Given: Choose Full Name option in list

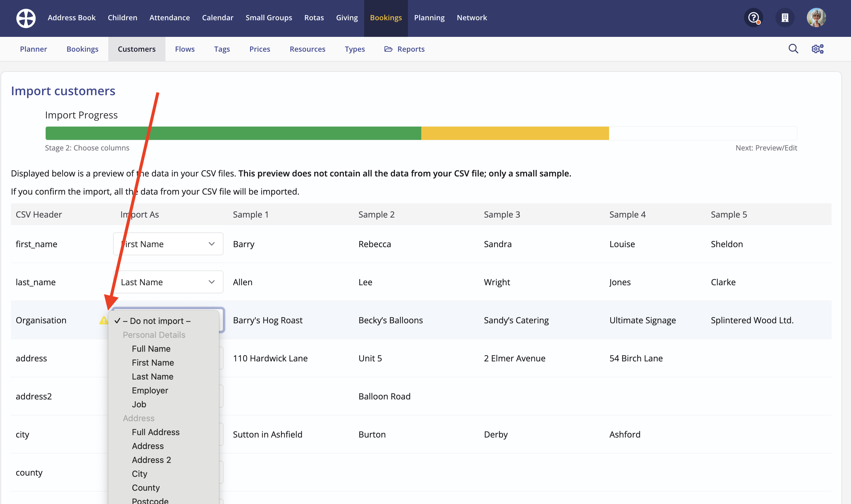Looking at the screenshot, I should 151,349.
